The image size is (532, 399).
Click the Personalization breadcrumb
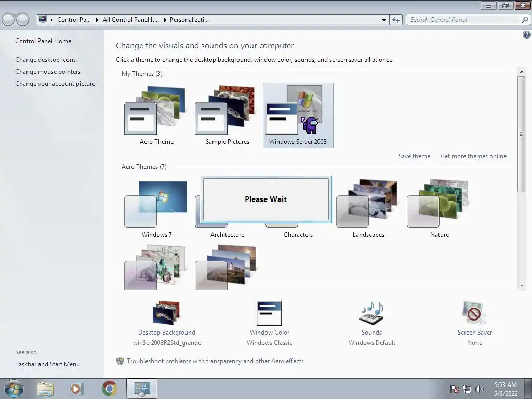click(x=189, y=20)
